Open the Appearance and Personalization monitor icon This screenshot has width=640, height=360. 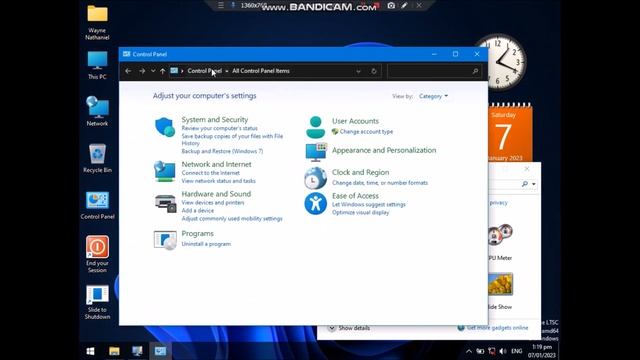316,152
